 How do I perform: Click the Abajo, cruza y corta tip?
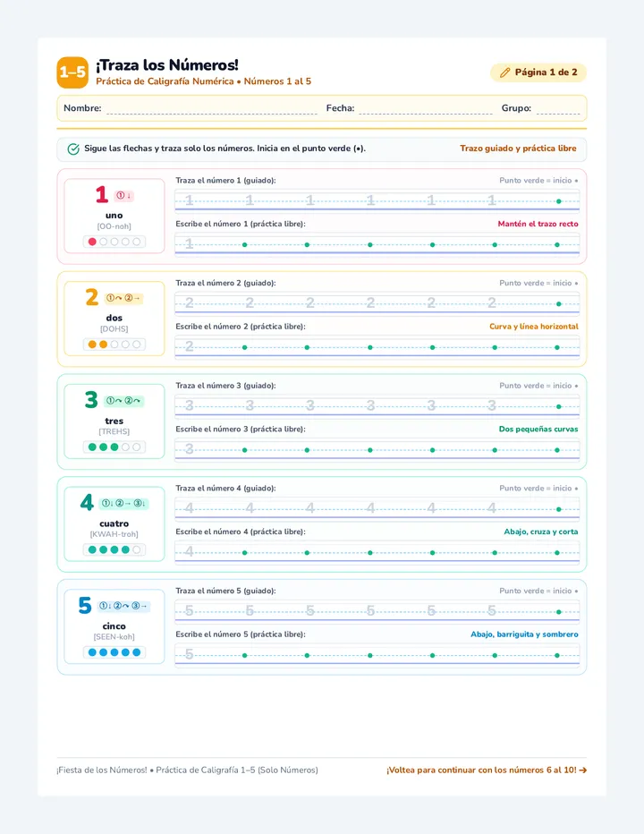[541, 532]
